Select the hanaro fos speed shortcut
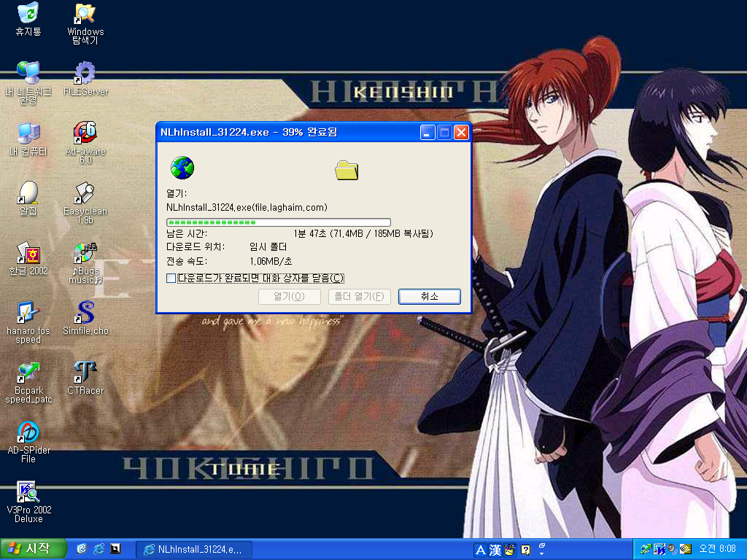 tap(28, 322)
